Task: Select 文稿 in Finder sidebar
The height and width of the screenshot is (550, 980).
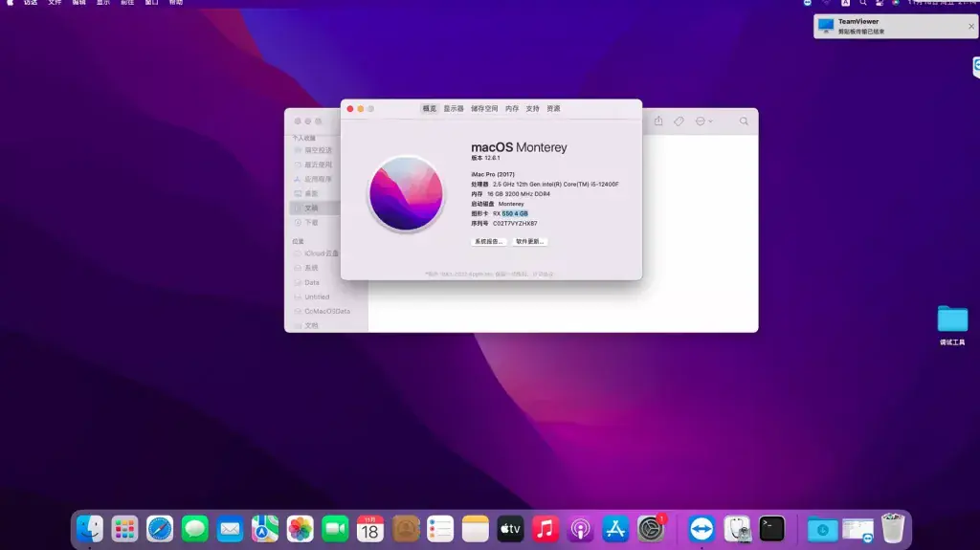Action: (314, 209)
